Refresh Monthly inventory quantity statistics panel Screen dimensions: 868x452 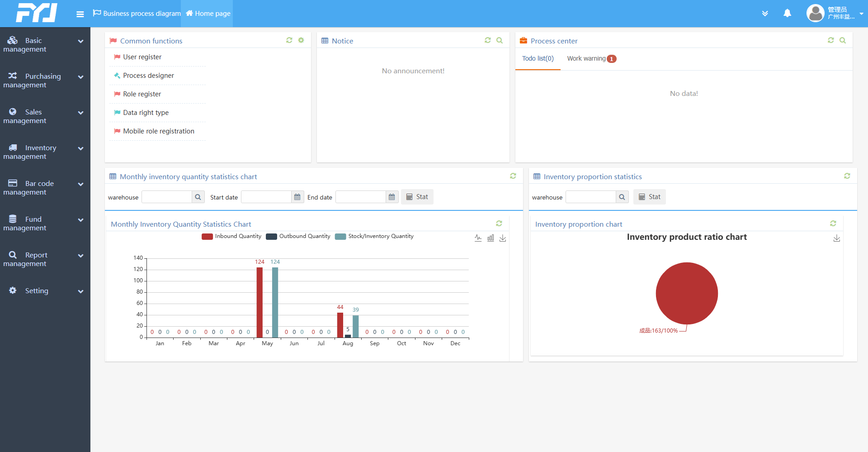(513, 176)
